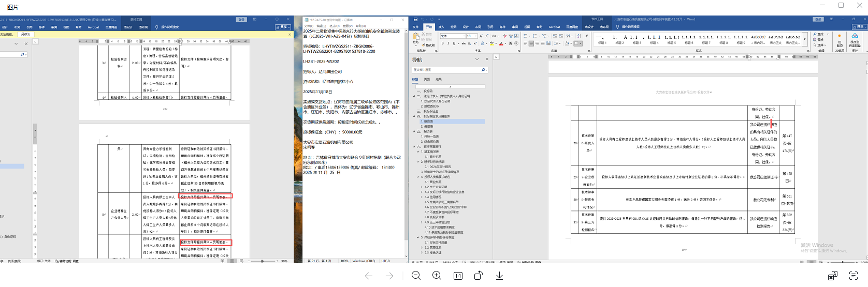The height and width of the screenshot is (287, 868).
Task: Open the image translate tool
Action: [x=833, y=276]
